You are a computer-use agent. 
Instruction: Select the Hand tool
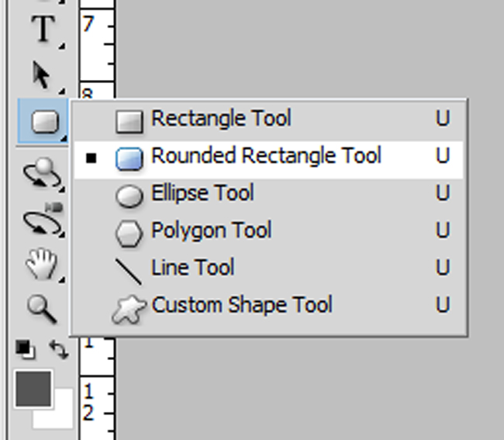coord(42,264)
